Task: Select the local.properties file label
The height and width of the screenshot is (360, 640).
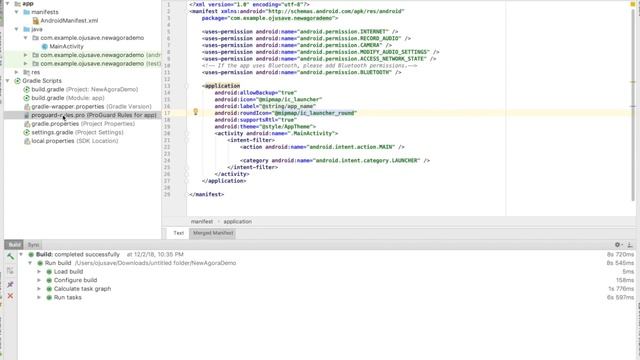Action: click(x=53, y=141)
